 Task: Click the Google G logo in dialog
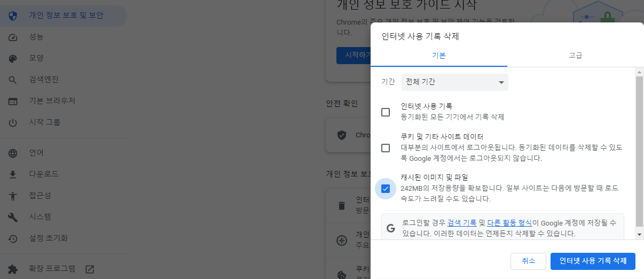tap(391, 228)
